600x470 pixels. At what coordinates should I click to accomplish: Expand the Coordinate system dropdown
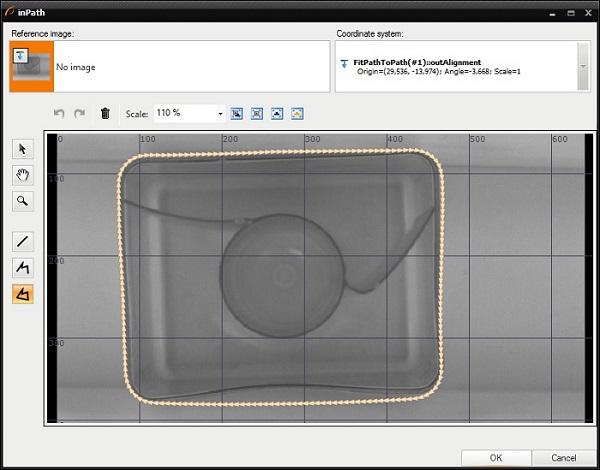pyautogui.click(x=583, y=66)
